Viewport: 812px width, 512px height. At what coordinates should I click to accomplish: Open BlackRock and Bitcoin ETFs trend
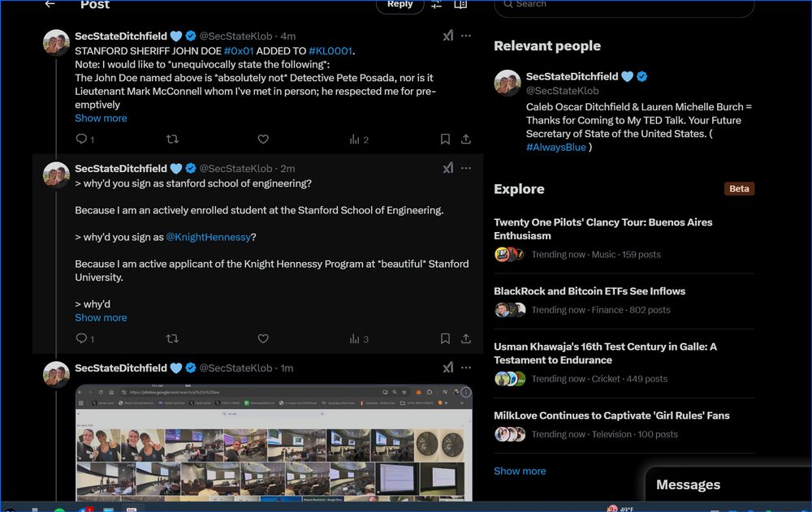point(624,301)
